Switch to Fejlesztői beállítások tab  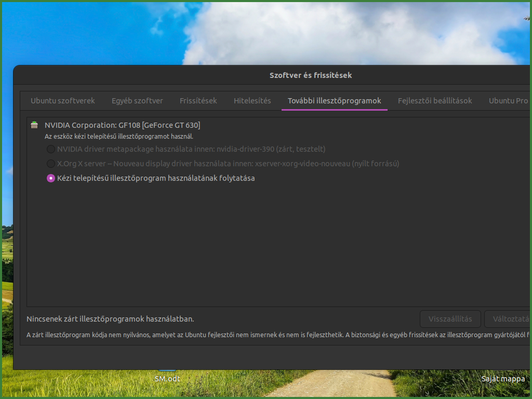435,101
